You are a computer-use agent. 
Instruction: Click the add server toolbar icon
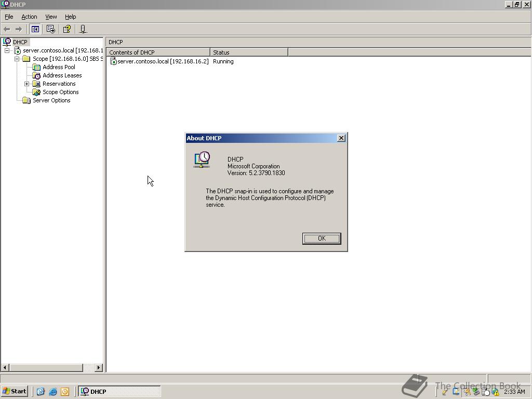click(x=83, y=29)
